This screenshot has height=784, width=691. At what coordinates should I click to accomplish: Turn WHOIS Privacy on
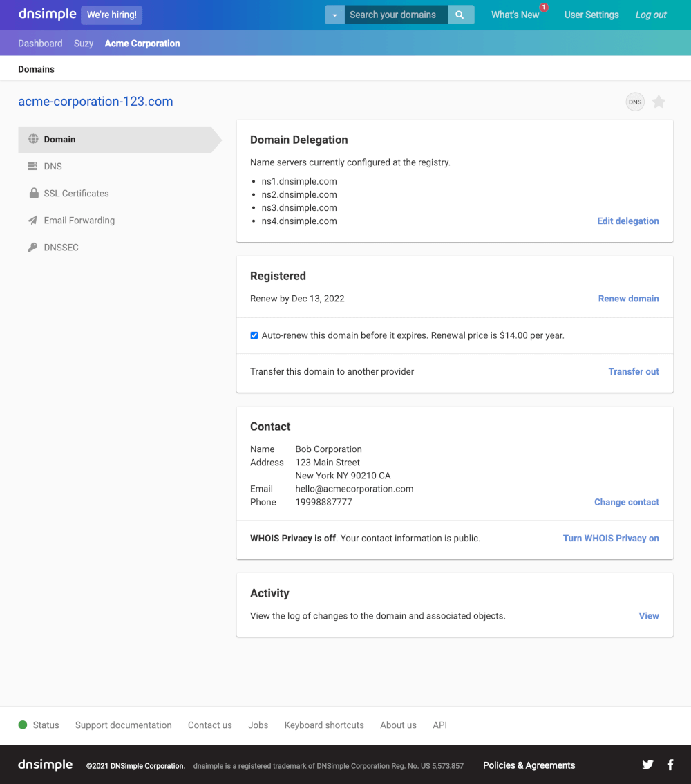click(611, 538)
